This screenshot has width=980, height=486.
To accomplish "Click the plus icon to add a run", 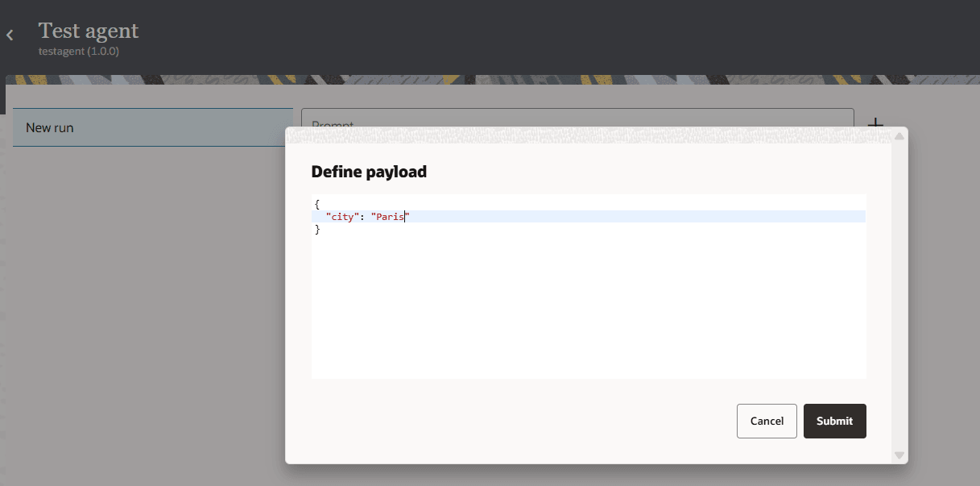I will click(x=875, y=125).
